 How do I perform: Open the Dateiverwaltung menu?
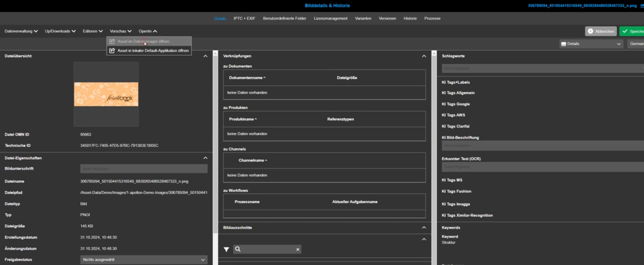point(21,31)
